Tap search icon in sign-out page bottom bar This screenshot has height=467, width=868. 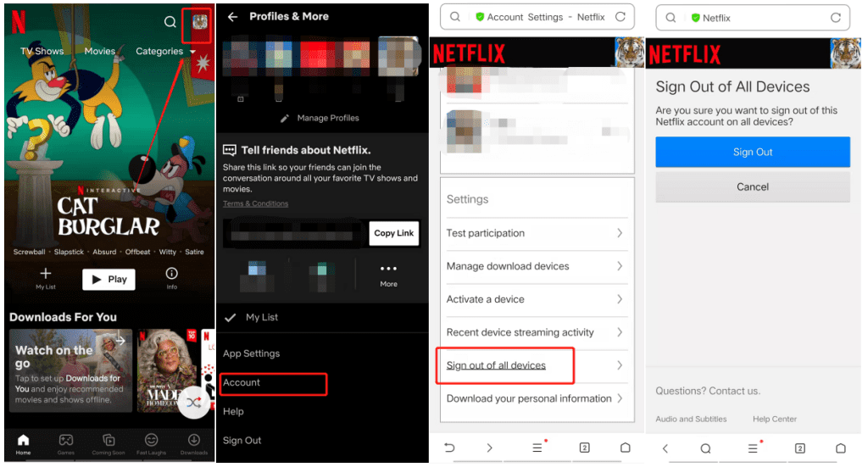pos(706,448)
